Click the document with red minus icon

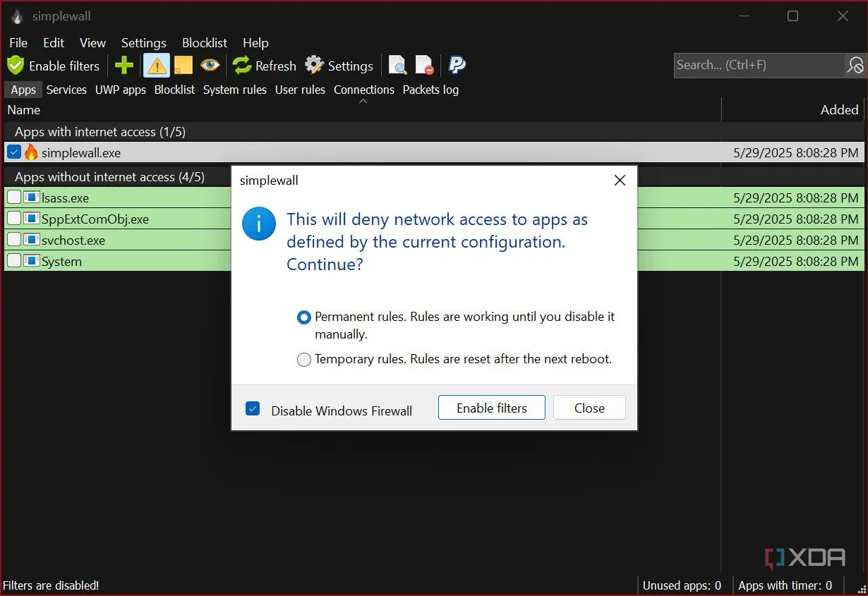click(x=424, y=66)
